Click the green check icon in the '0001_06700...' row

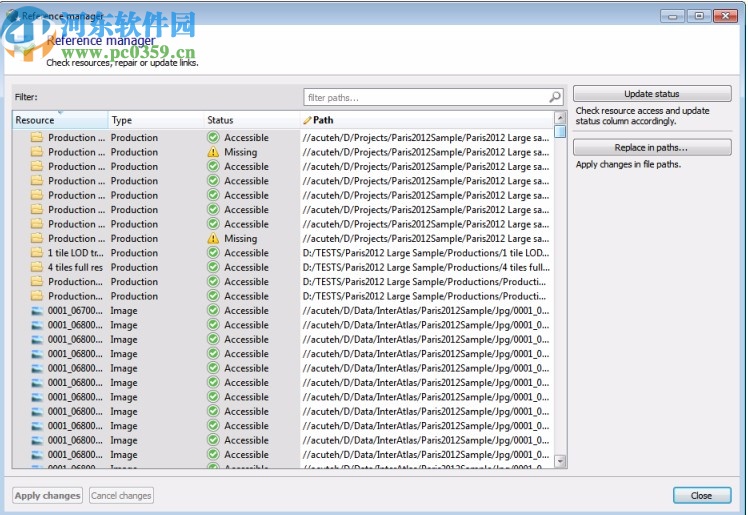pyautogui.click(x=213, y=310)
